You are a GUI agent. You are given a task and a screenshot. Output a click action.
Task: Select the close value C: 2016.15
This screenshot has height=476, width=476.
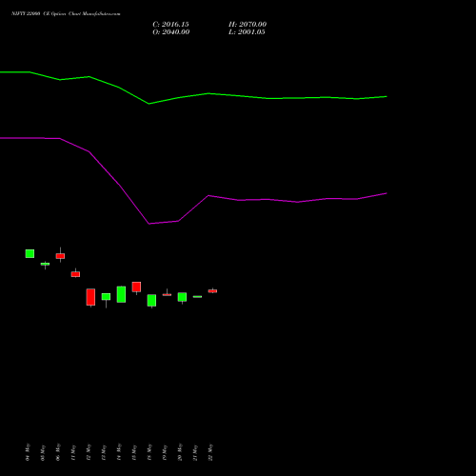170,24
